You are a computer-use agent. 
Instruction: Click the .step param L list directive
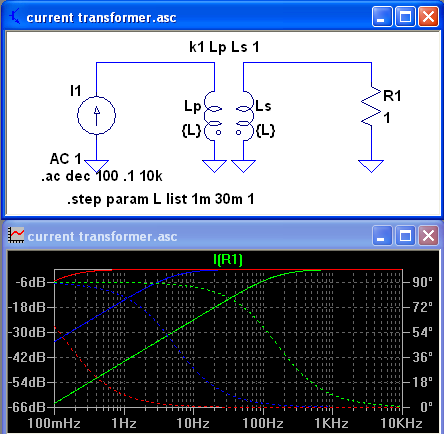click(x=161, y=199)
